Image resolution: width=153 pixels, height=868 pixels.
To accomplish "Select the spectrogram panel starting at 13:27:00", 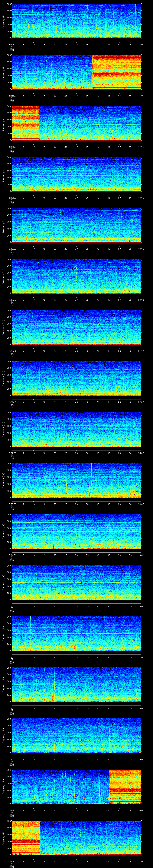I will tap(76, 685).
